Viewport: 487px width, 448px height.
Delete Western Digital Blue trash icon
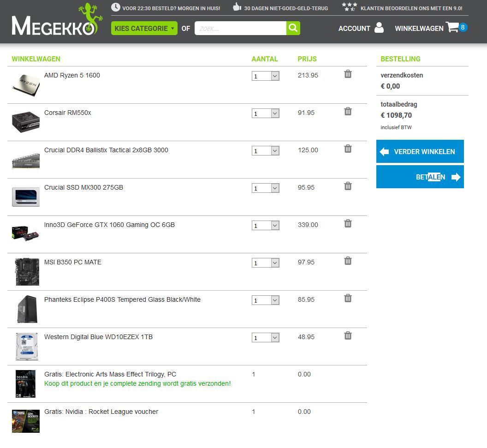tap(348, 335)
